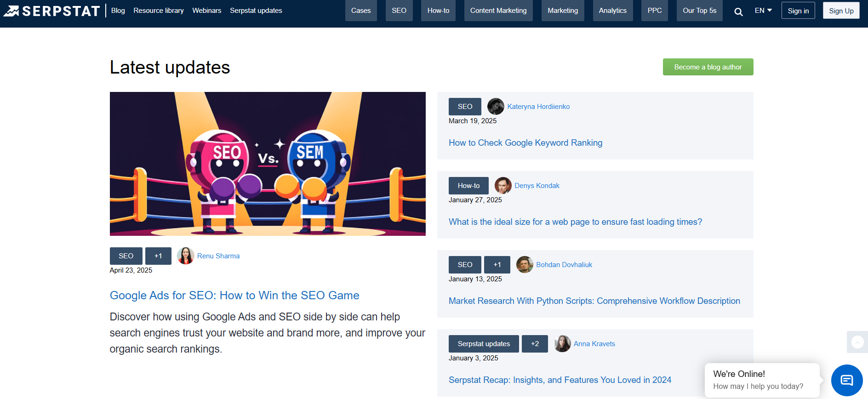Image resolution: width=868 pixels, height=399 pixels.
Task: Click Serpstat updates tag on January 3 article
Action: click(484, 344)
